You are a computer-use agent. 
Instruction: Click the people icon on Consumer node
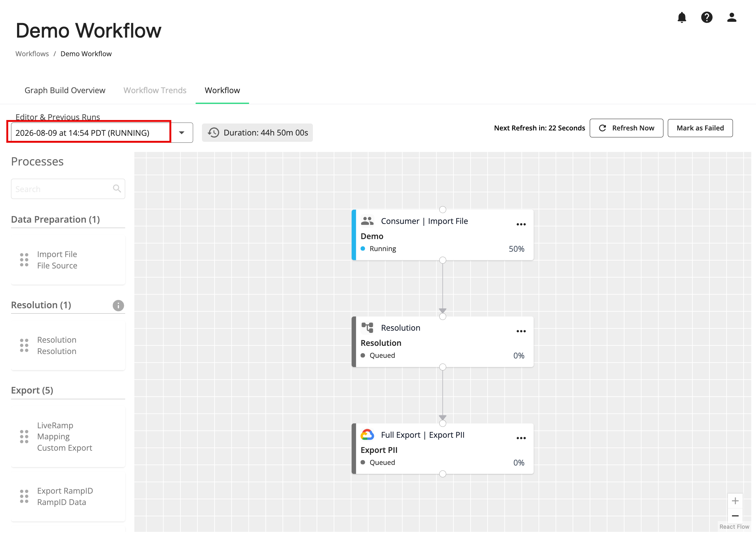click(x=367, y=221)
